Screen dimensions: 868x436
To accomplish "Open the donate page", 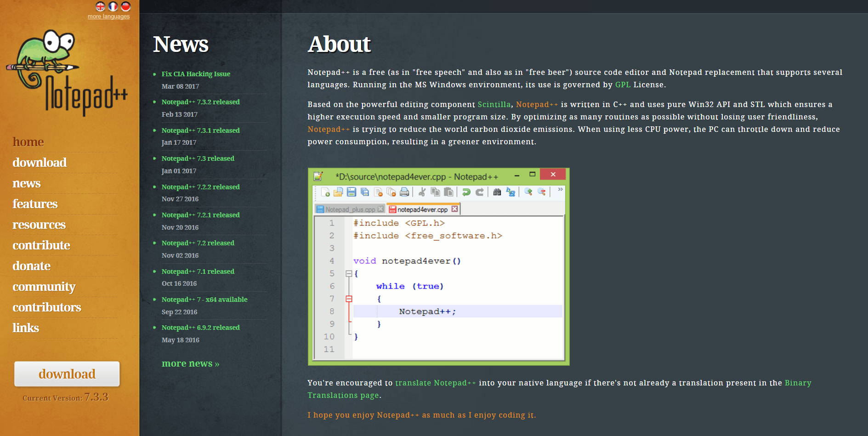I will point(32,266).
